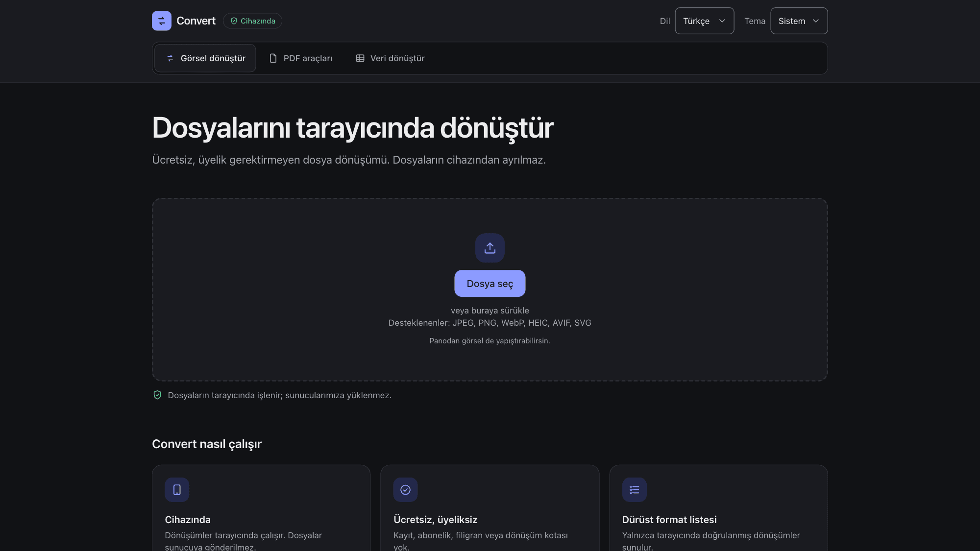Click the 'Kayıt, abonelik, filigran' card description
Screen dimensions: 980x551
[x=480, y=541]
